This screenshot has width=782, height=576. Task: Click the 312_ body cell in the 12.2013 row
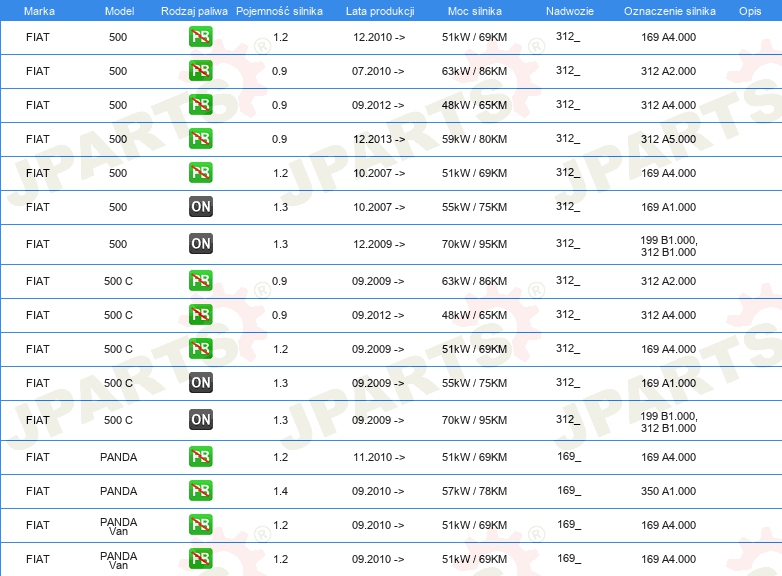tap(568, 138)
